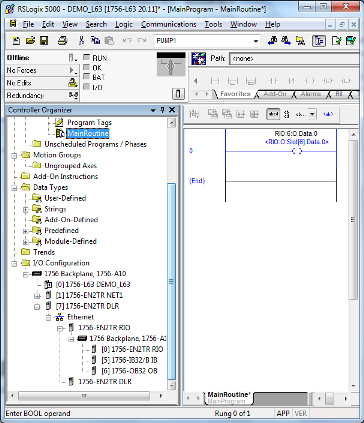Click the Find Previous binoculars icon
Screen dimensions: 364x423
click(x=272, y=41)
